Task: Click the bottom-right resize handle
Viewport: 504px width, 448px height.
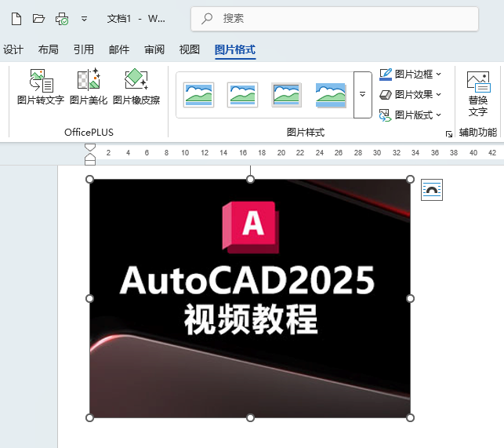Action: (x=410, y=417)
